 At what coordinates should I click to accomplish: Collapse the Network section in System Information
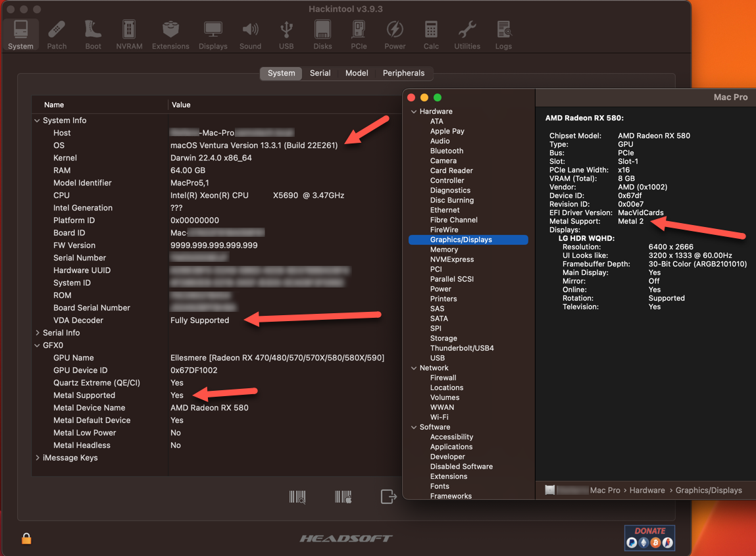[414, 368]
